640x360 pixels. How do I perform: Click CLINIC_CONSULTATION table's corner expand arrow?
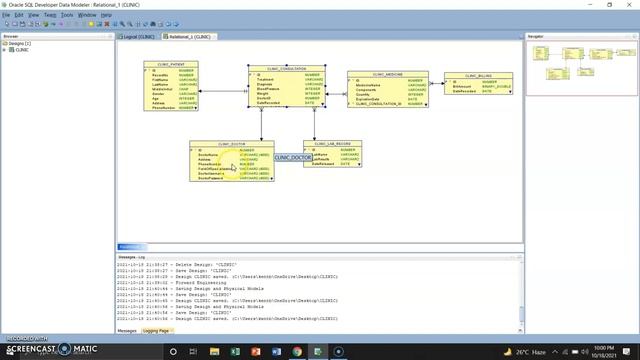click(x=322, y=104)
